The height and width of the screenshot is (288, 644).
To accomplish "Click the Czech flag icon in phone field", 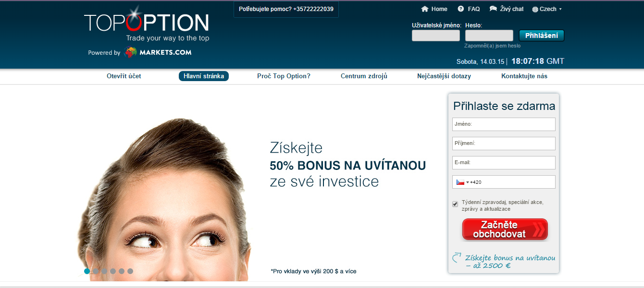I will click(460, 182).
